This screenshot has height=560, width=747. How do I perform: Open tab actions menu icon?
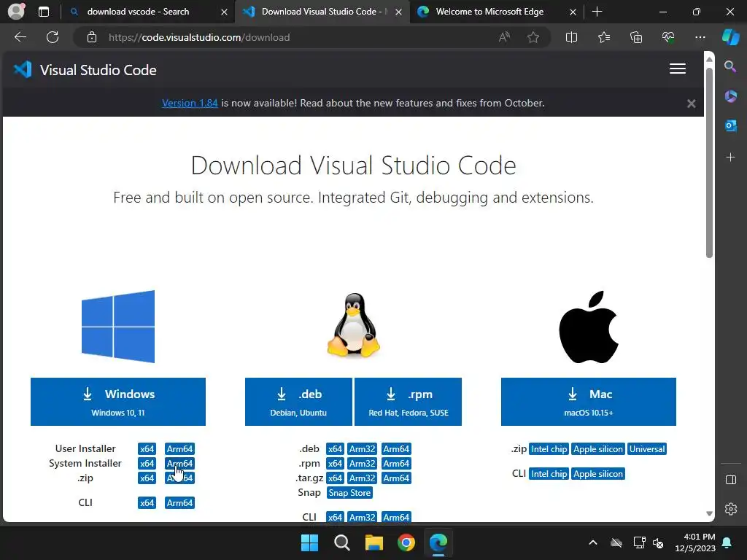43,12
